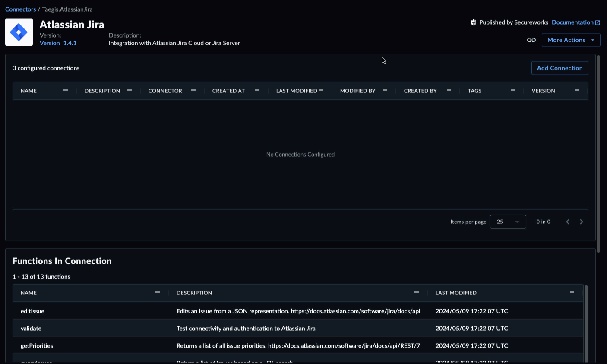Open CONNECTOR column menu icon

pyautogui.click(x=193, y=91)
